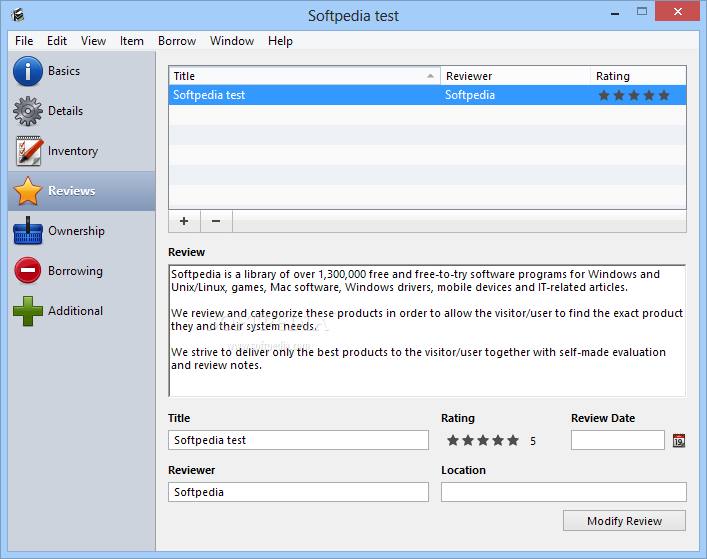Switch to the Basics section label
This screenshot has height=559, width=707.
(x=64, y=71)
